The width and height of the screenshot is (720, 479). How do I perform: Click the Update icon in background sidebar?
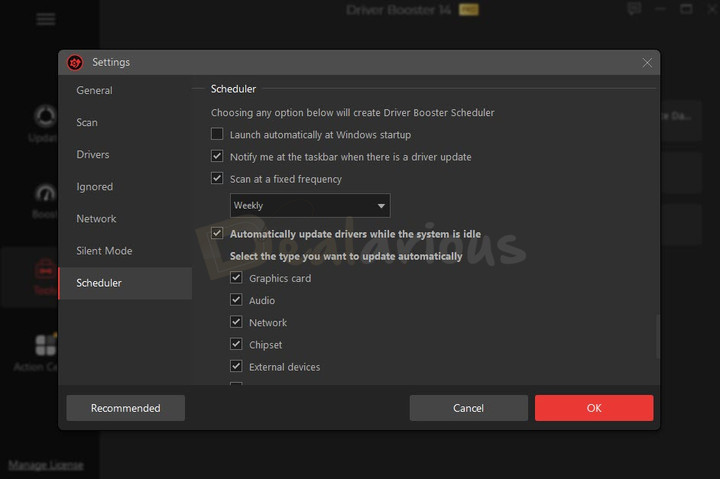click(x=45, y=117)
